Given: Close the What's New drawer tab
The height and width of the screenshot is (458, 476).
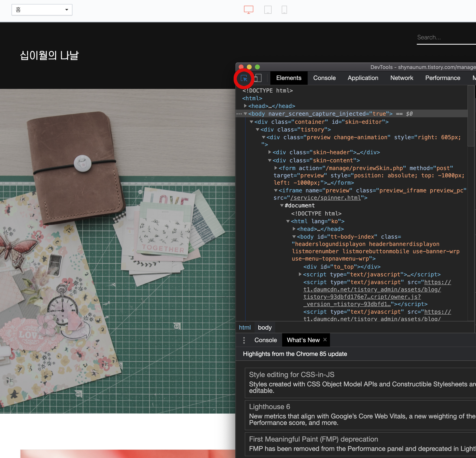Looking at the screenshot, I should click(x=325, y=340).
